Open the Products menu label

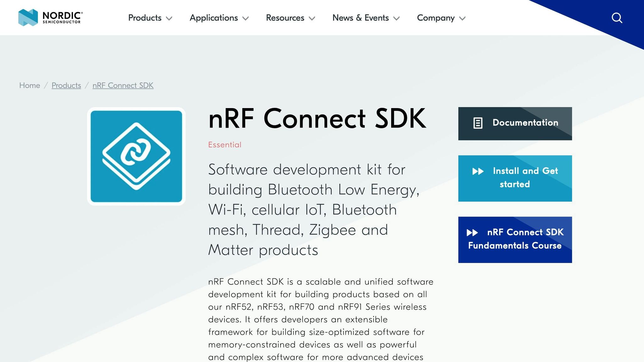point(145,18)
